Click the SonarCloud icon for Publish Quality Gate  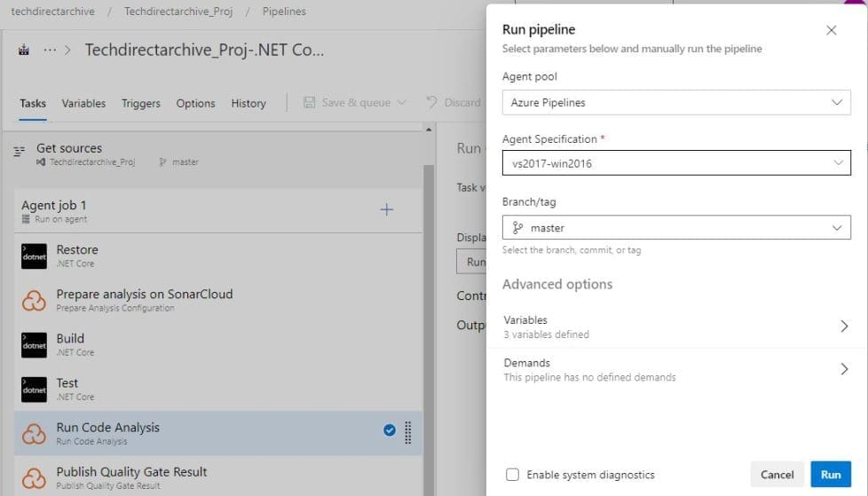[x=34, y=478]
